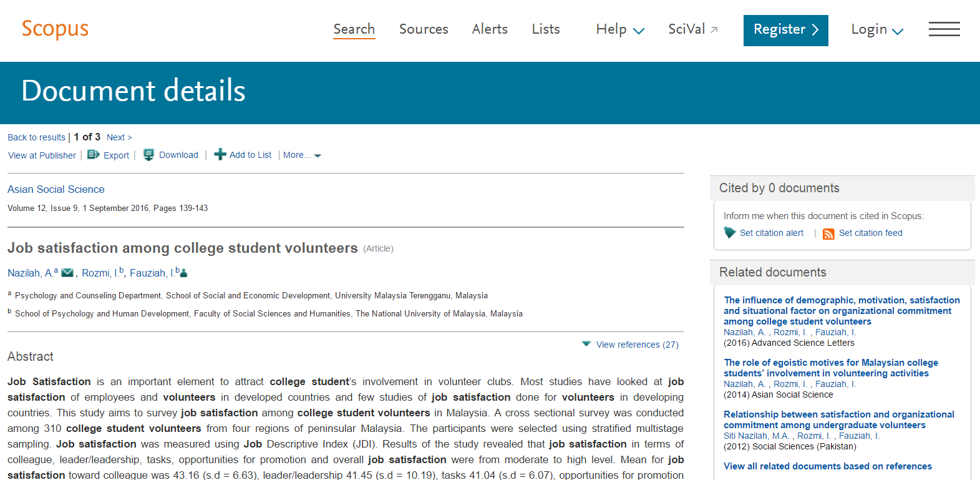Expand the More... options dropdown
Screen dimensions: 980x480
[x=302, y=155]
